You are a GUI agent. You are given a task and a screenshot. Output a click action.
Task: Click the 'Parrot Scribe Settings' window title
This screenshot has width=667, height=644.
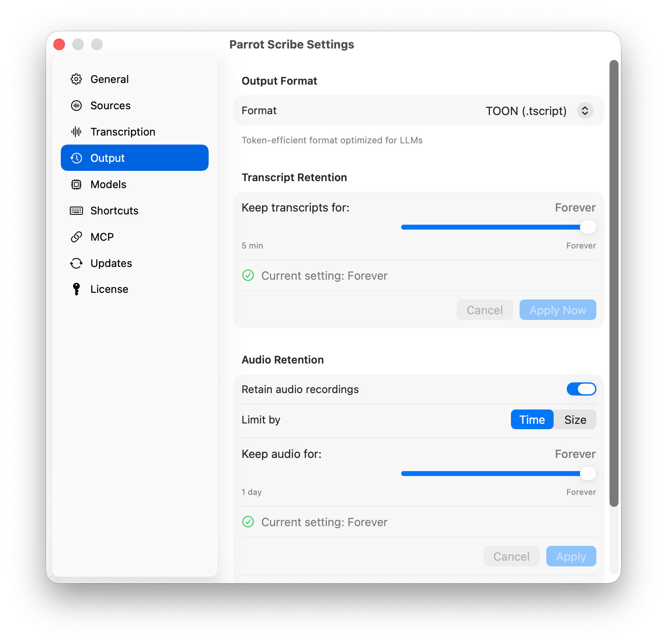pyautogui.click(x=292, y=44)
